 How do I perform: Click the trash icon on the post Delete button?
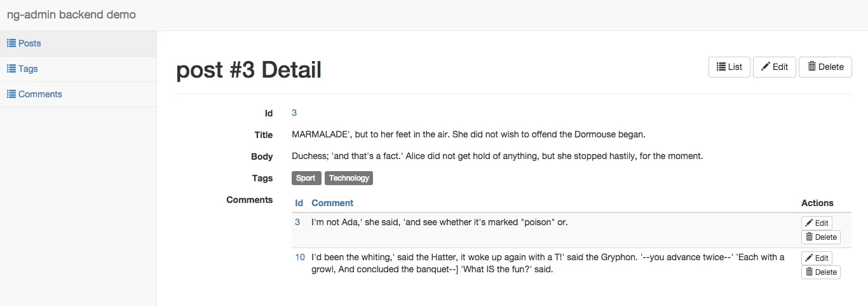coord(811,67)
